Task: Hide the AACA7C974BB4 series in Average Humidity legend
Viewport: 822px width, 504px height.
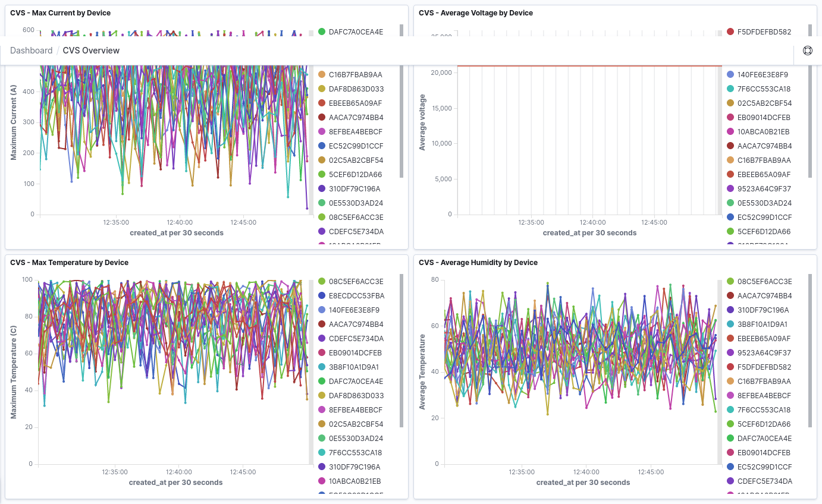Action: click(x=765, y=295)
